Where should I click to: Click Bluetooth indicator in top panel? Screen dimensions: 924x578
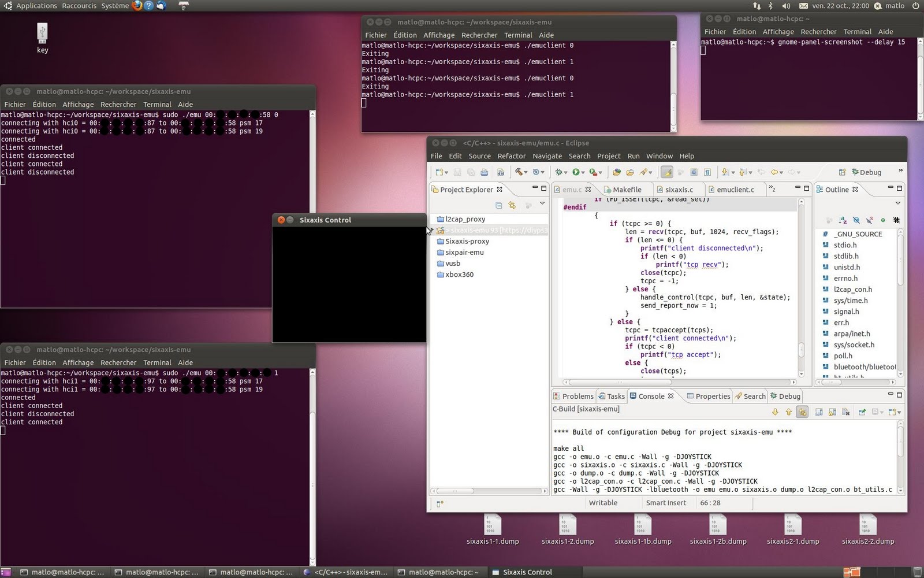(770, 6)
